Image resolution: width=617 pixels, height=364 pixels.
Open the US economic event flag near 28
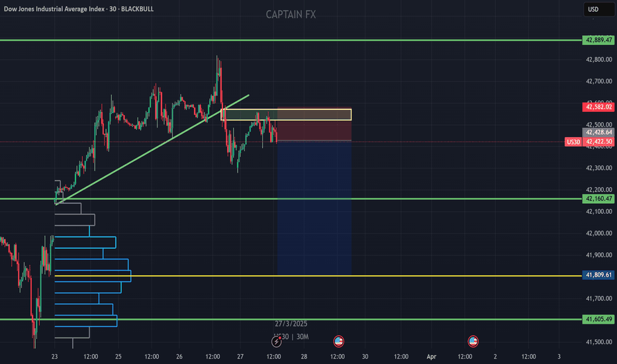(338, 341)
